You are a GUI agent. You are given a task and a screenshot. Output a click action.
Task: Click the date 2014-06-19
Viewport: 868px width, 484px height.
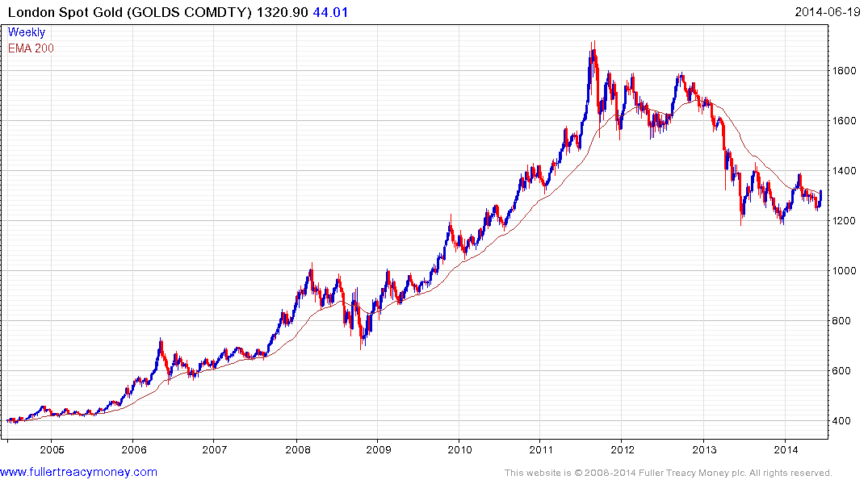coord(828,11)
